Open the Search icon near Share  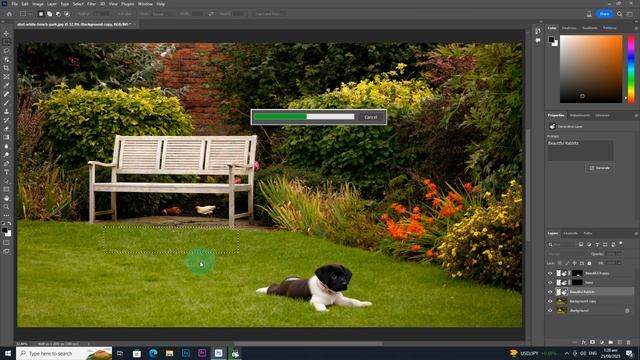pos(619,14)
